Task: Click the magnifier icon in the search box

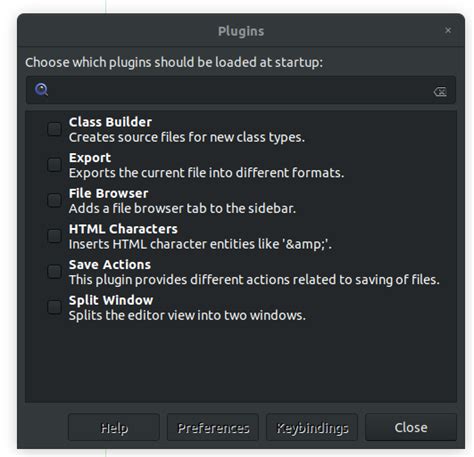Action: (41, 90)
